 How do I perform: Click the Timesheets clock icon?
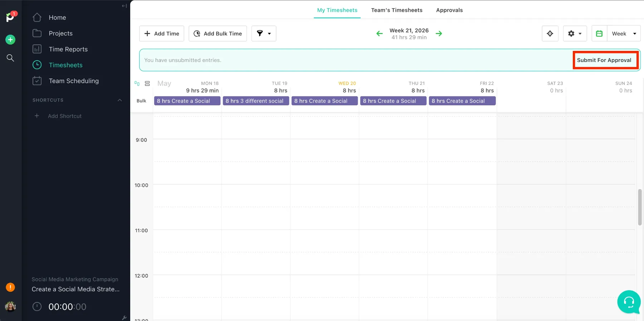(x=37, y=64)
